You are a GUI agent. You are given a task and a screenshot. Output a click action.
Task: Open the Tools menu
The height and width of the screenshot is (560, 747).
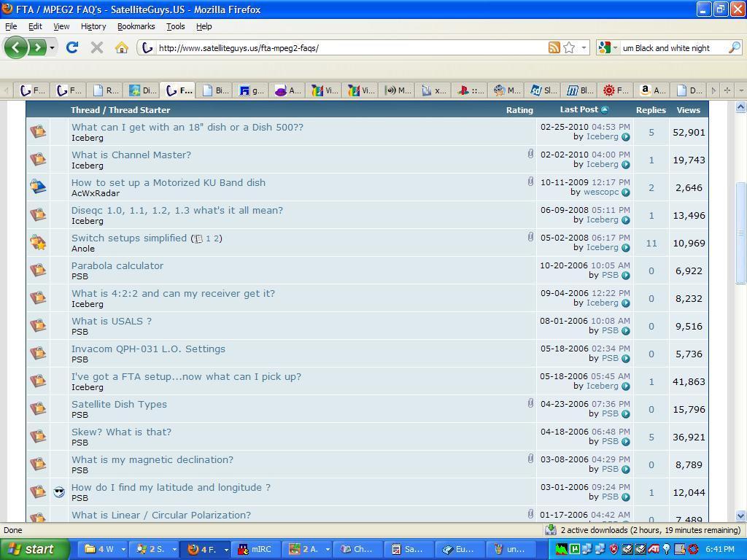(175, 26)
